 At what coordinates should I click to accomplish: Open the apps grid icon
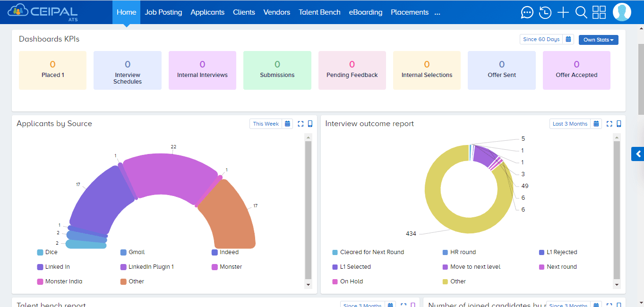pos(599,12)
